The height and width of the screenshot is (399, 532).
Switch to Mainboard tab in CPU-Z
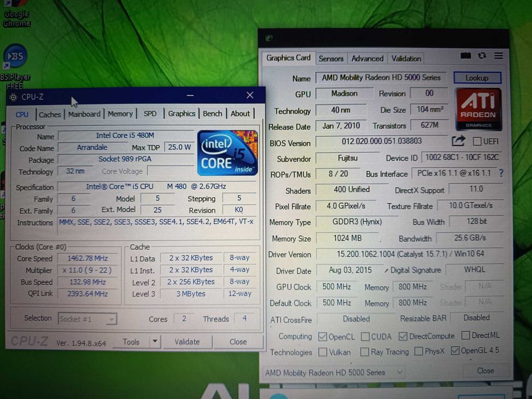click(x=84, y=114)
